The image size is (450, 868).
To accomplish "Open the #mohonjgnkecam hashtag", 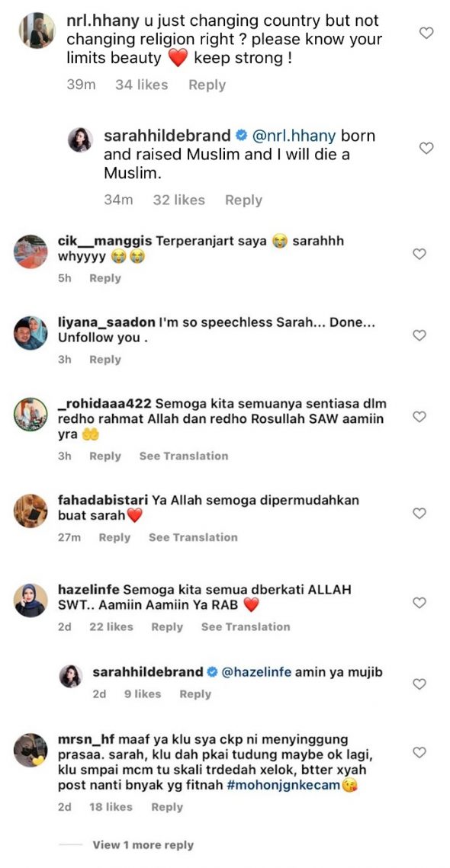I will (x=283, y=785).
